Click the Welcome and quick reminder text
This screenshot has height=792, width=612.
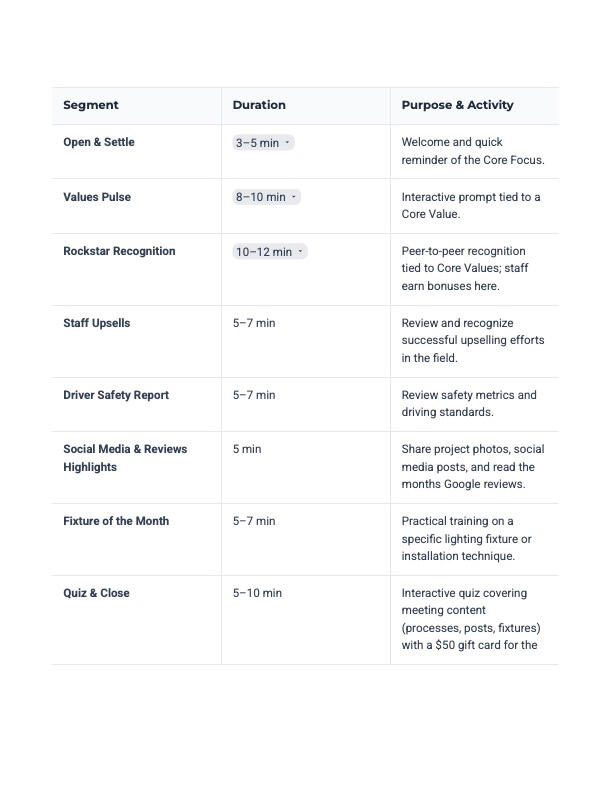click(473, 151)
